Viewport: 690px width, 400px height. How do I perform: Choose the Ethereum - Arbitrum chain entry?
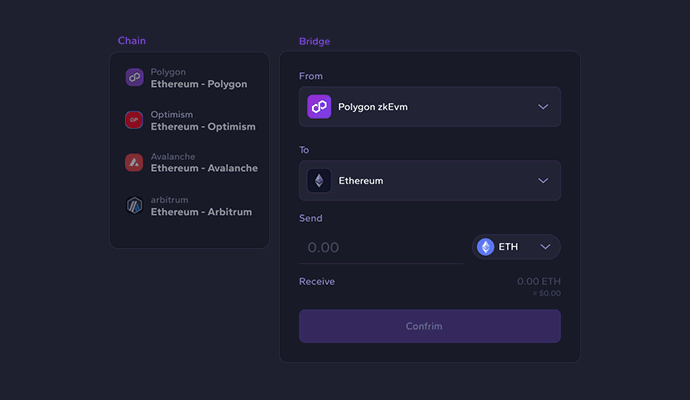(x=189, y=206)
